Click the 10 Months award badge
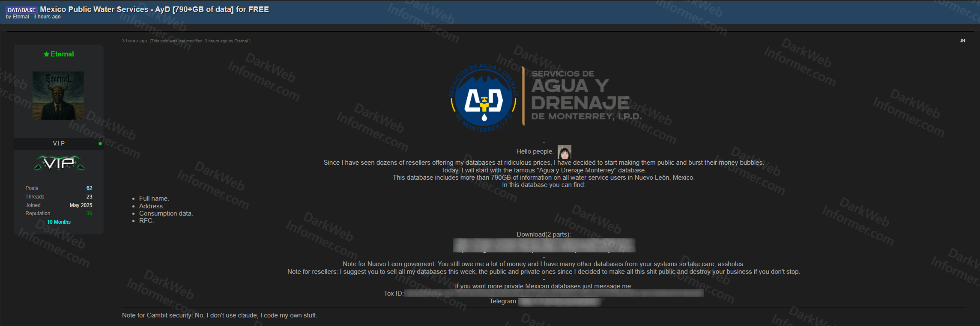Image resolution: width=980 pixels, height=326 pixels. [59, 222]
